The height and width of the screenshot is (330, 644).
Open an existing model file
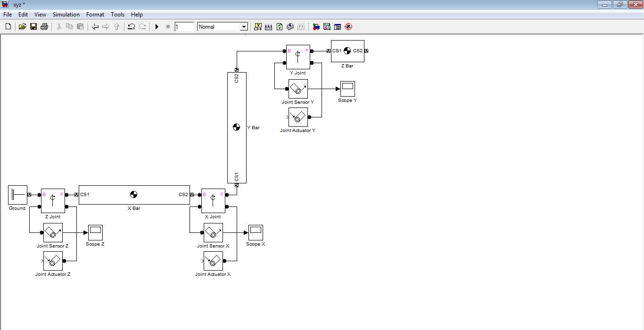tap(22, 26)
